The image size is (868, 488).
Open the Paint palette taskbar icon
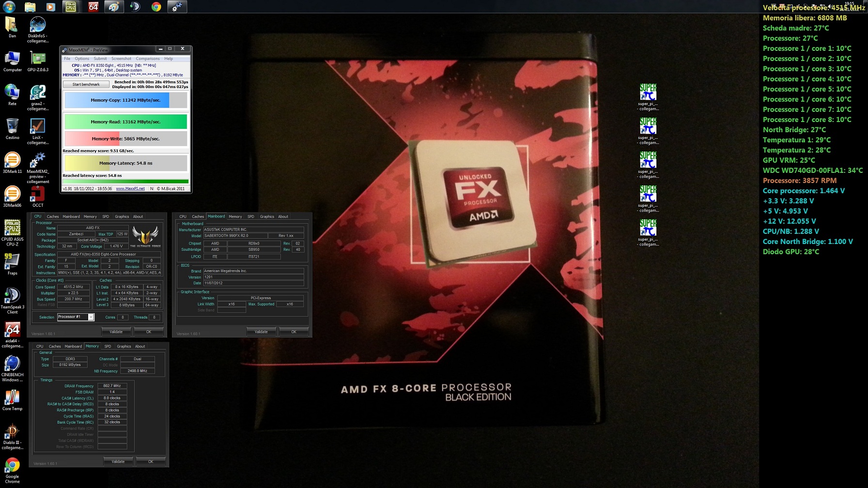(114, 7)
